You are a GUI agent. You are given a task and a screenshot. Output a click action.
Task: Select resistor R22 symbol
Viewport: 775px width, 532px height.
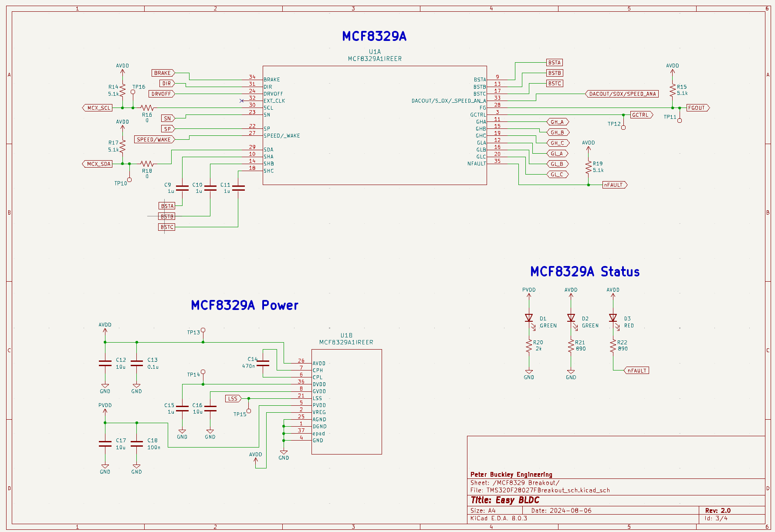613,347
